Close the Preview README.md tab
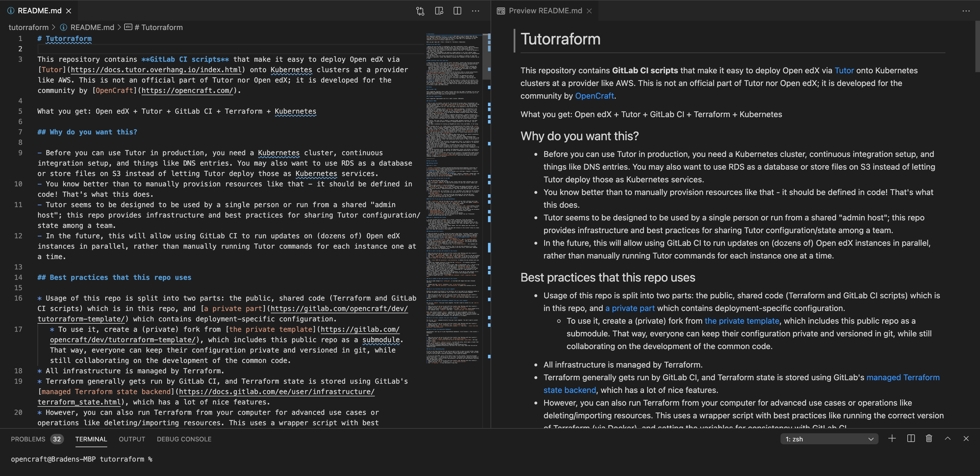 point(589,11)
